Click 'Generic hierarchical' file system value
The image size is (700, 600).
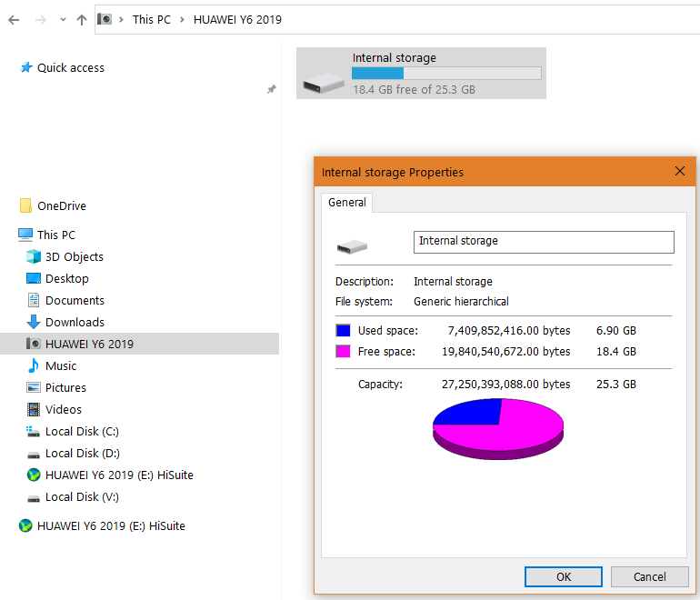tap(461, 302)
